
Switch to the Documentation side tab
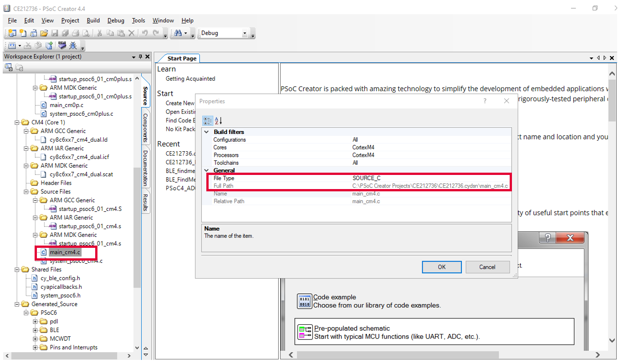coord(145,168)
